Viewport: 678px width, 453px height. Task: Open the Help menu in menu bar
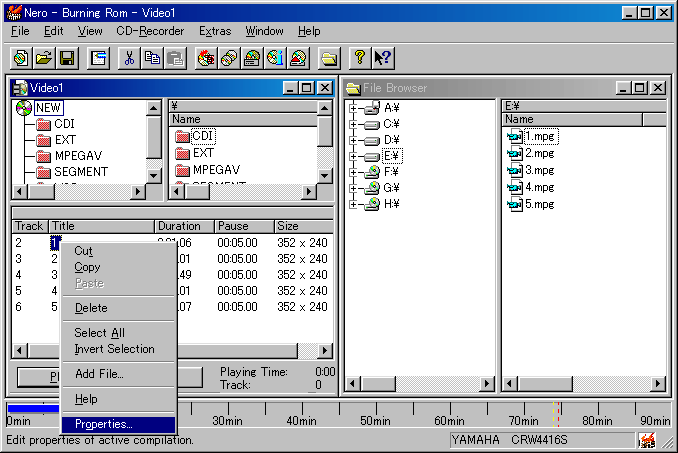click(x=309, y=31)
